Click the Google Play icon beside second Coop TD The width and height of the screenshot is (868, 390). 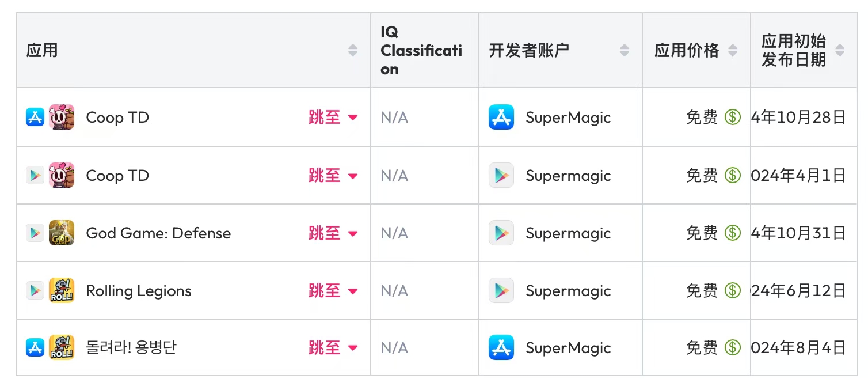(35, 175)
